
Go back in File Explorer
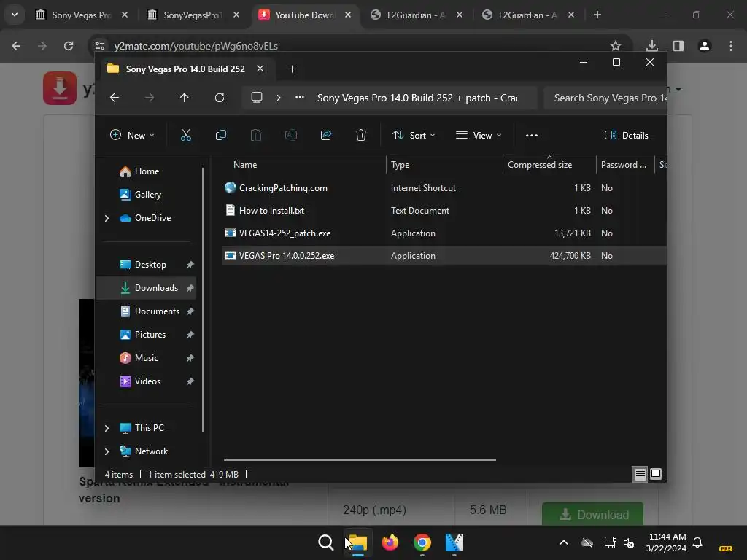pos(115,98)
